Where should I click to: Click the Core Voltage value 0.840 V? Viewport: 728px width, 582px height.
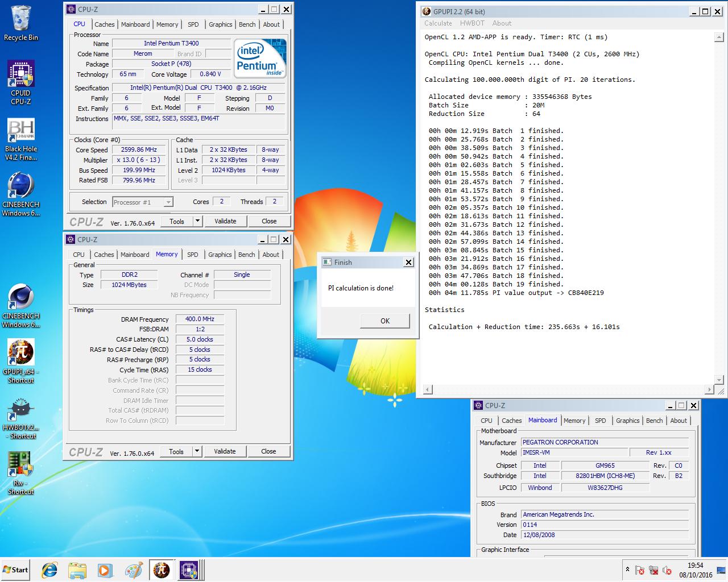click(x=210, y=74)
